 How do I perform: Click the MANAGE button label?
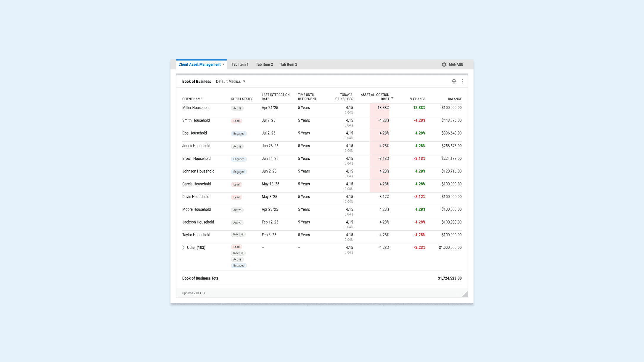(x=456, y=64)
